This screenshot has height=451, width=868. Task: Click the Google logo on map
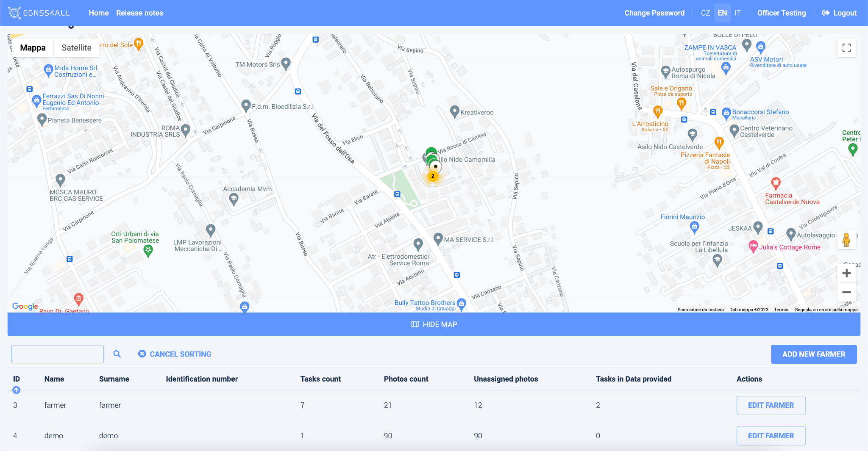pyautogui.click(x=25, y=306)
